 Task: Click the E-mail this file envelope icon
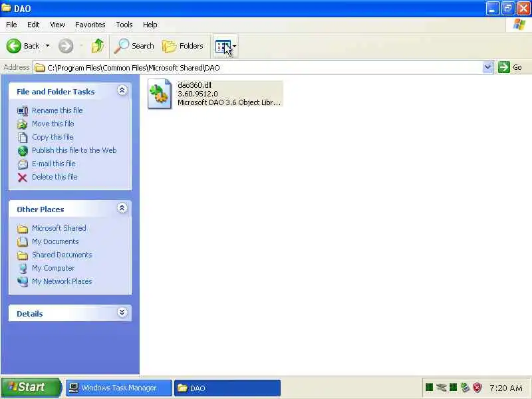[x=23, y=164]
